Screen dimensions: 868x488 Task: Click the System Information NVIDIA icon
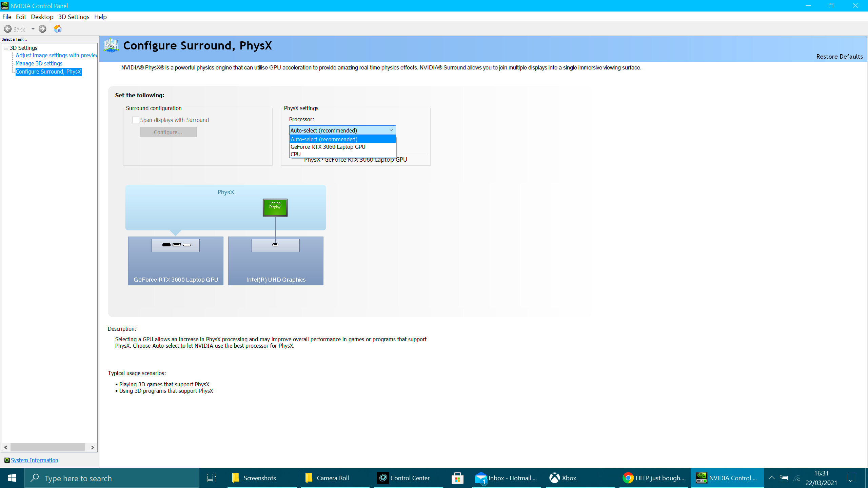click(7, 460)
